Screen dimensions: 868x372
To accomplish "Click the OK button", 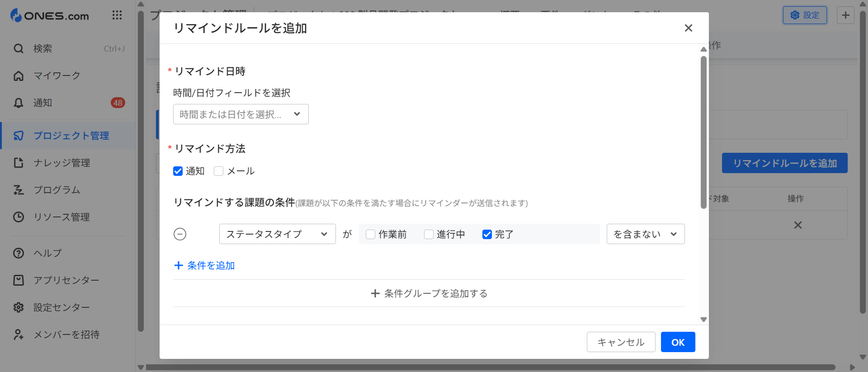I will [x=678, y=342].
